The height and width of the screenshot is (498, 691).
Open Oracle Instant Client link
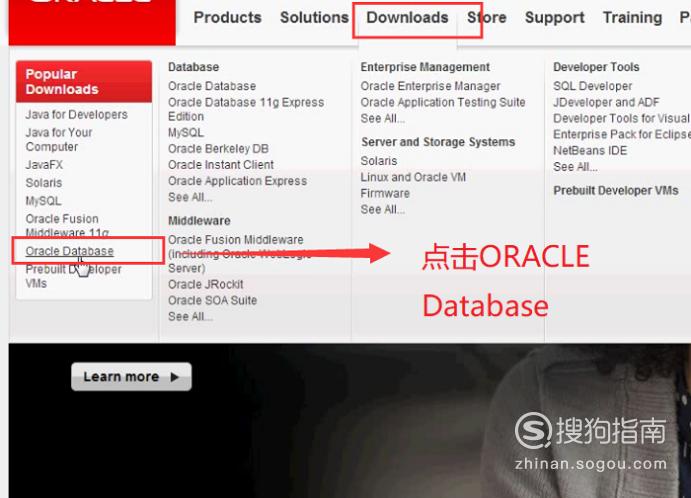(221, 165)
